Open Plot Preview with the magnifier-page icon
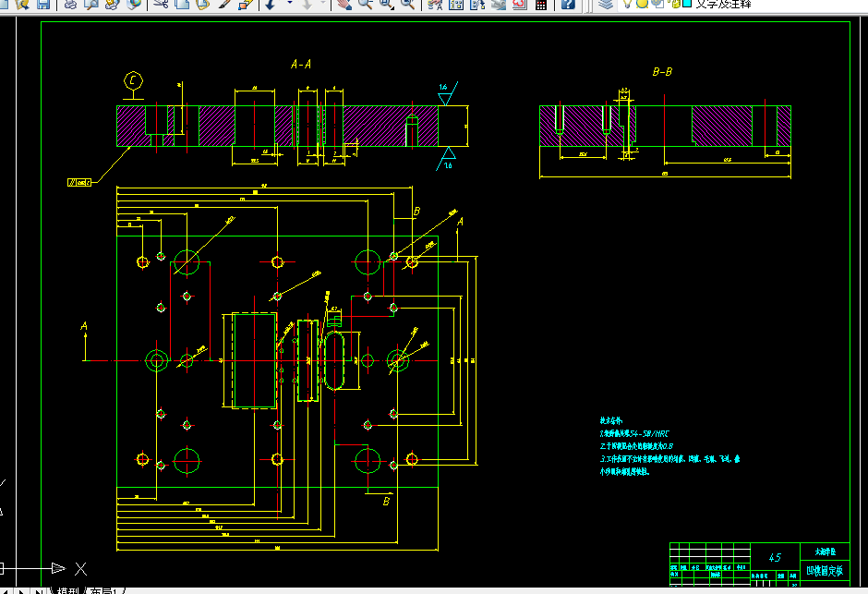Image resolution: width=868 pixels, height=594 pixels. point(91,4)
